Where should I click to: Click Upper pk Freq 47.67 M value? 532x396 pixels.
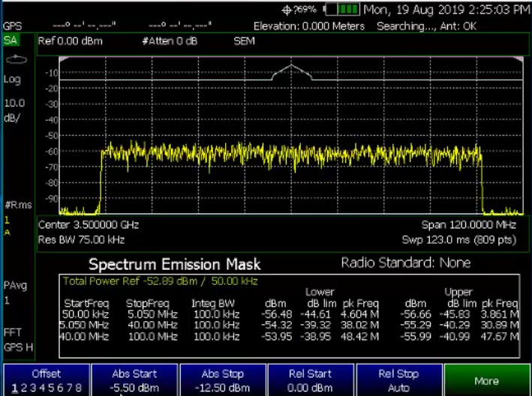pyautogui.click(x=500, y=337)
